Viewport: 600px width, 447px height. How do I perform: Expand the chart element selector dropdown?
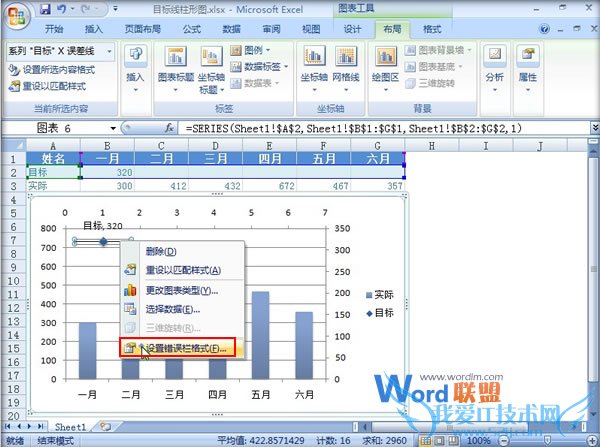[109, 51]
